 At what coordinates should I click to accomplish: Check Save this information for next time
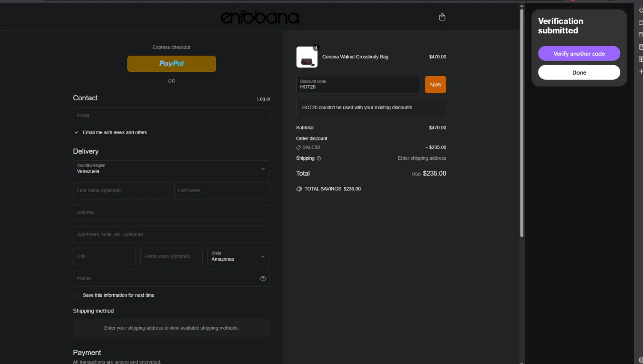76,295
